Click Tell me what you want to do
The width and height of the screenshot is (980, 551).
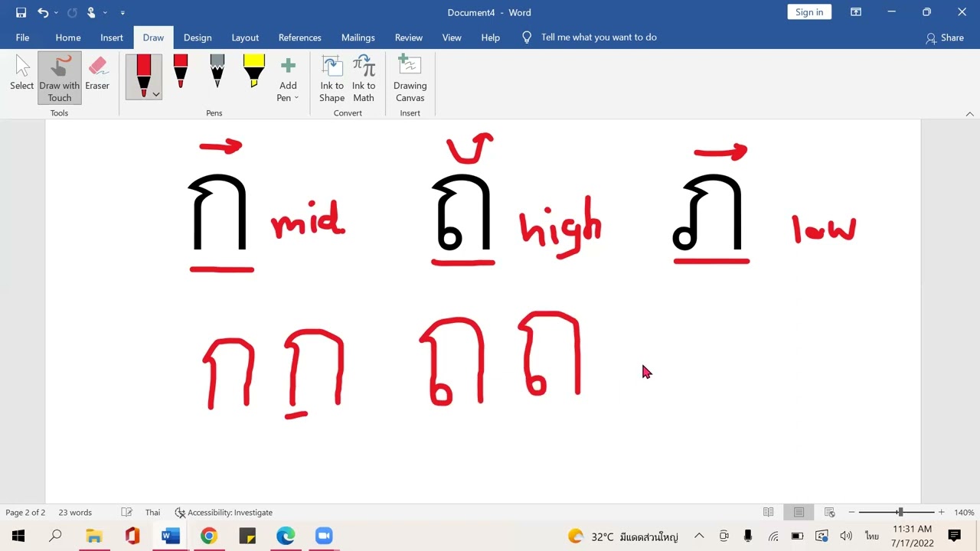[x=599, y=37]
